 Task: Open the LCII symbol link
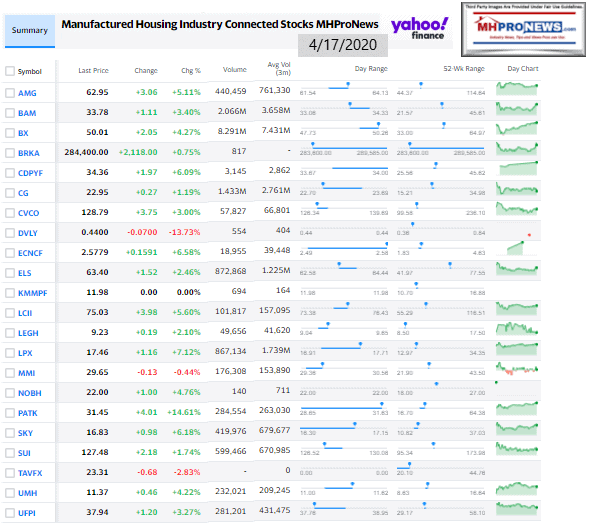tap(25, 313)
